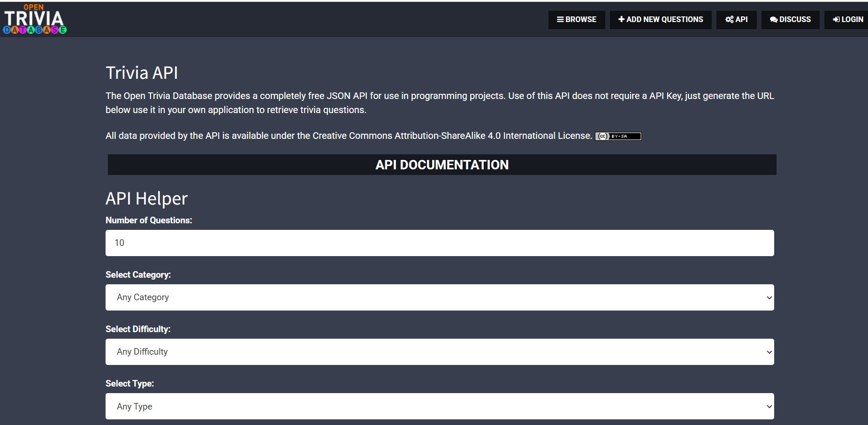This screenshot has height=425, width=868.
Task: Select the 'Select Category:' label
Action: point(138,275)
